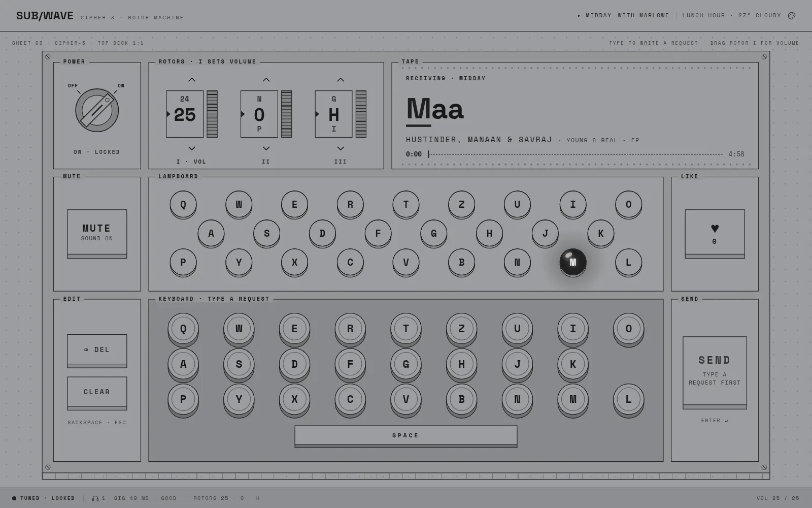Click rotor I thumbwheel beside 25
This screenshot has width=812, height=508.
(x=212, y=114)
